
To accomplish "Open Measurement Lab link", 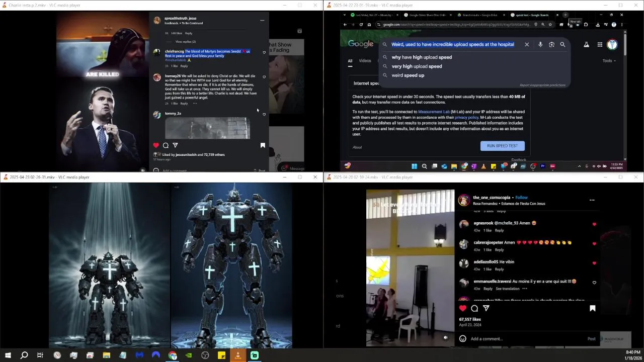I will (434, 112).
